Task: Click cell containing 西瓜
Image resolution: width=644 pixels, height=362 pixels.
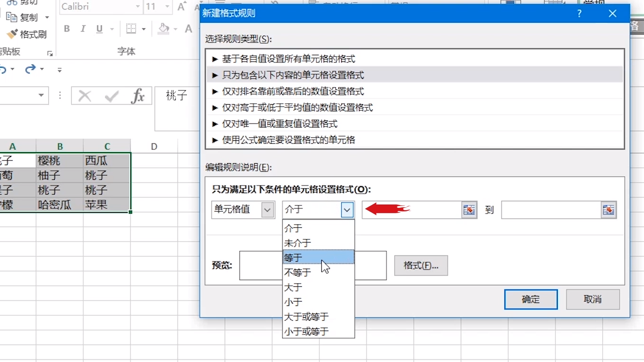Action: pos(107,160)
